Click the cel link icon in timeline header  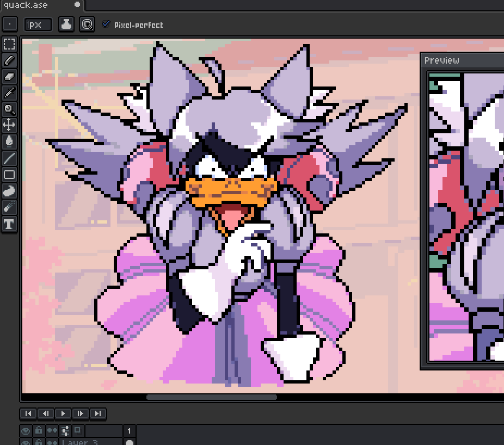[78, 430]
